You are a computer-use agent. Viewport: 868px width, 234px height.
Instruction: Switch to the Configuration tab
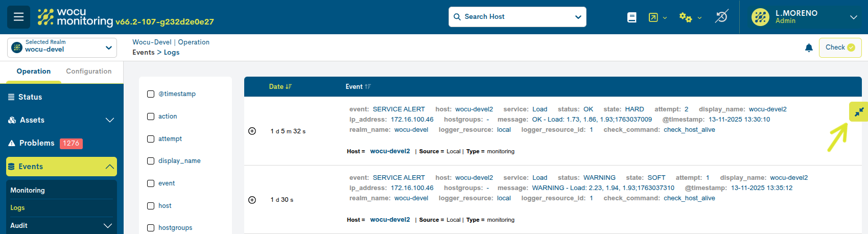click(88, 72)
